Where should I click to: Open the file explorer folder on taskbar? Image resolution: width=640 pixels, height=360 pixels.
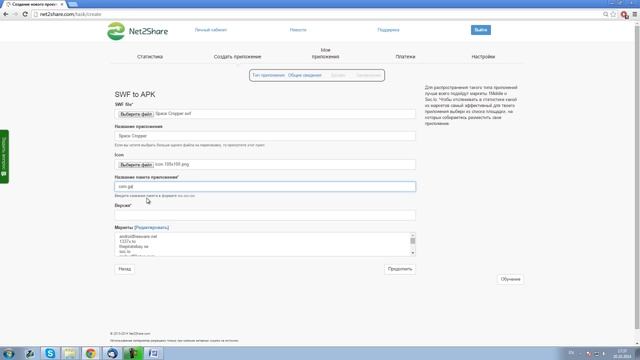(x=70, y=353)
